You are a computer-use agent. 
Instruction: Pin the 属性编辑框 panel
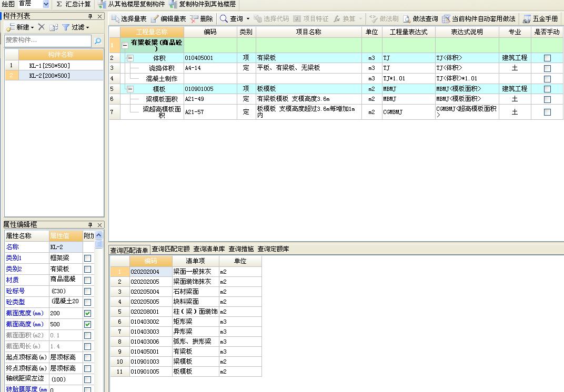90,225
